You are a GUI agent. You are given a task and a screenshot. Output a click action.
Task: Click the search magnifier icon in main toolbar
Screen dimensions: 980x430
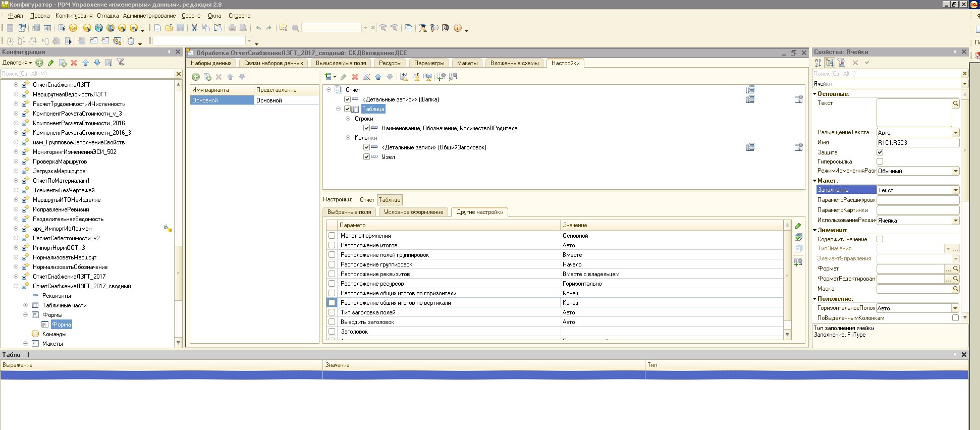296,28
